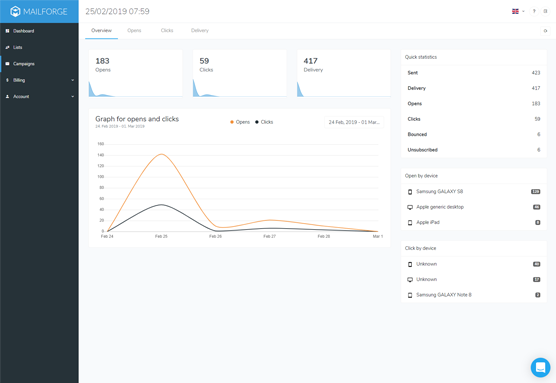Click the phone icon beside Samsung GALAXY S8
556x383 pixels.
point(410,192)
